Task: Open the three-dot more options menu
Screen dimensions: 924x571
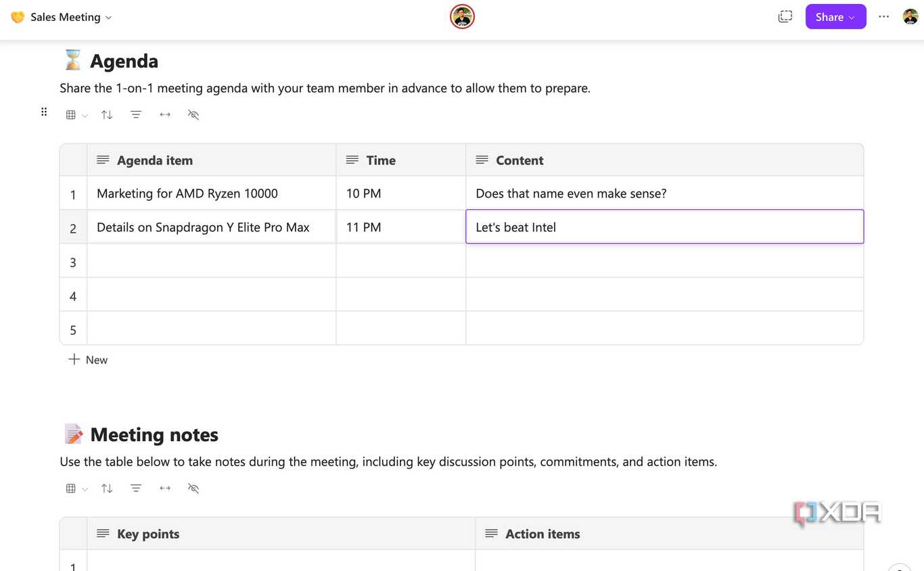Action: pyautogui.click(x=883, y=17)
